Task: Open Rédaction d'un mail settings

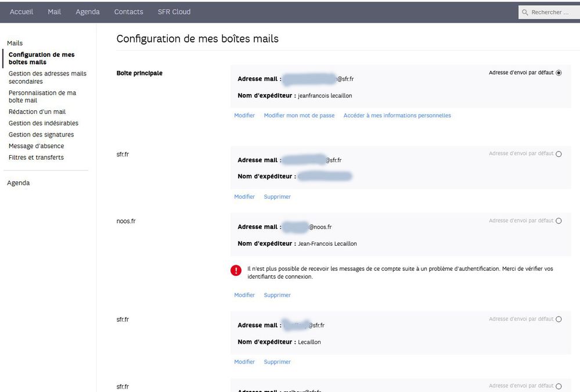Action: [37, 112]
